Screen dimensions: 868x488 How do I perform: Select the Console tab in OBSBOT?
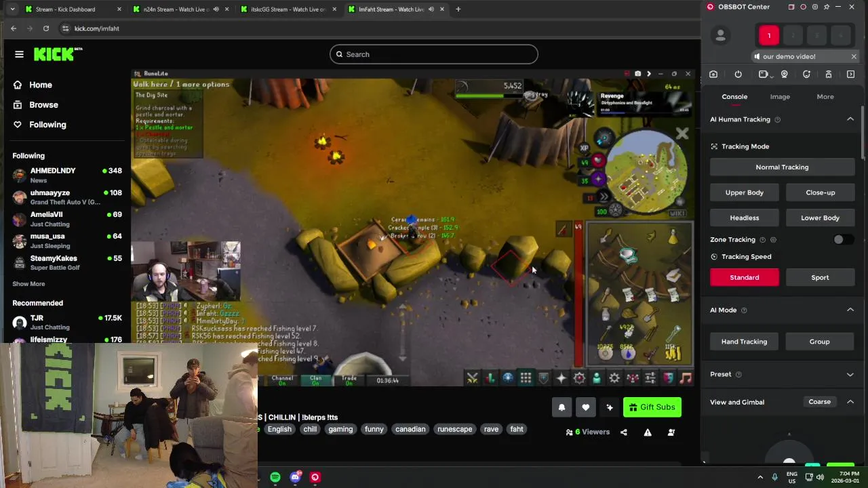734,97
